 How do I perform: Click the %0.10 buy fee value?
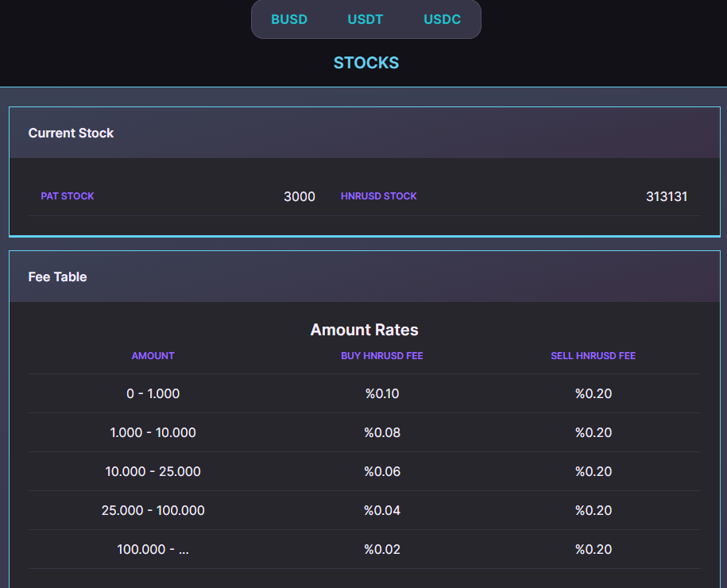point(381,393)
